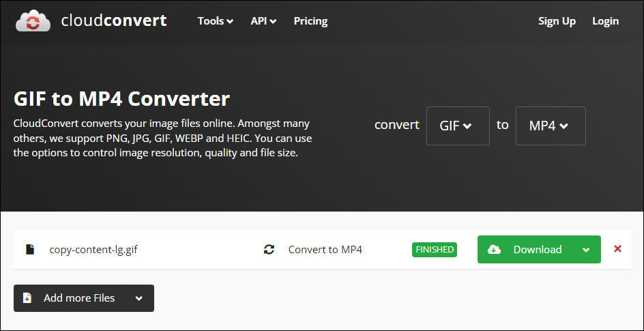Expand the Download button options arrow

[x=586, y=250]
